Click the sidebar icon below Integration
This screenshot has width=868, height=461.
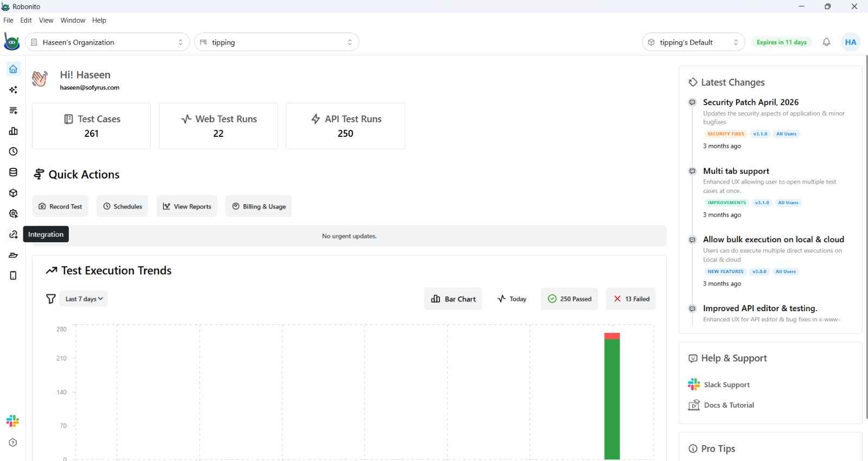[13, 255]
